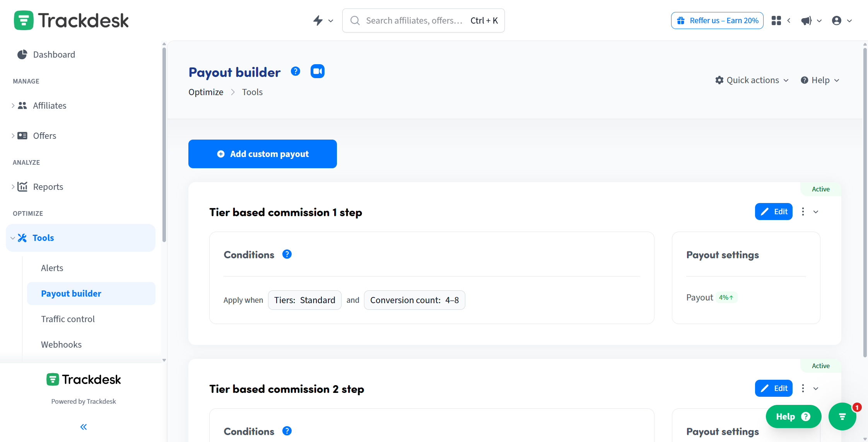
Task: Open the apps grid icon at top right
Action: (776, 20)
